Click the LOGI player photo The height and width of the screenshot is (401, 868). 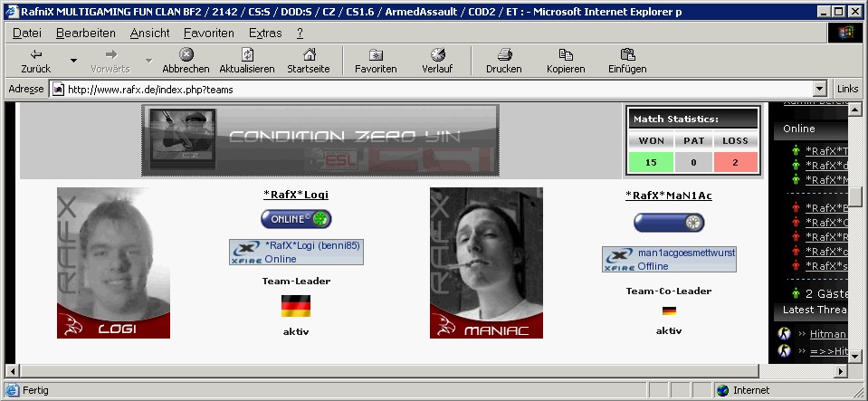pyautogui.click(x=113, y=263)
